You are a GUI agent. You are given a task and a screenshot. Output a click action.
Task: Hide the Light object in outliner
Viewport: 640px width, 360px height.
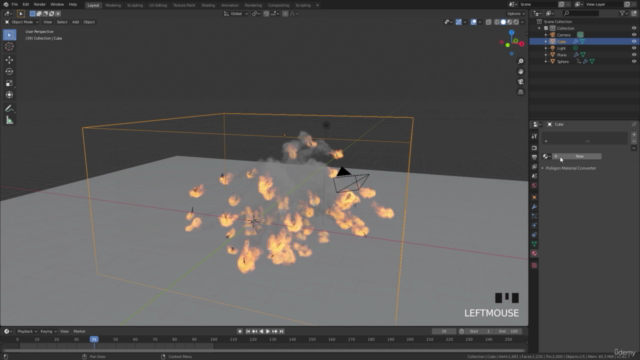coord(634,48)
